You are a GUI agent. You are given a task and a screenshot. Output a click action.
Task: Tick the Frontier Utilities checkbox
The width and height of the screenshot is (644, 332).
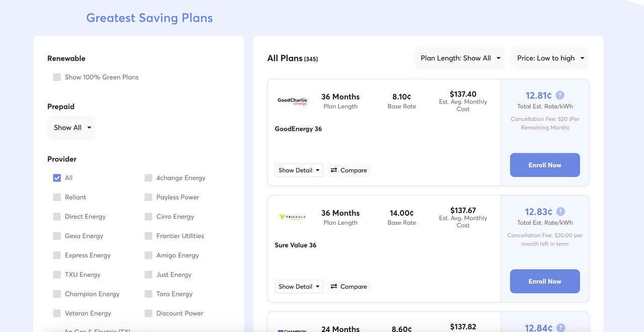[148, 236]
